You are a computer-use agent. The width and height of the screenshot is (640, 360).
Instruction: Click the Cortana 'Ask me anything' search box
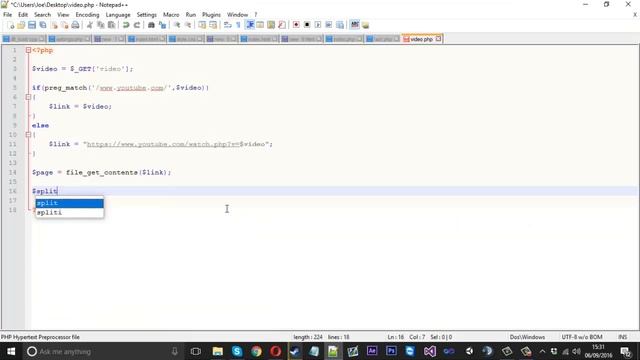tap(102, 351)
